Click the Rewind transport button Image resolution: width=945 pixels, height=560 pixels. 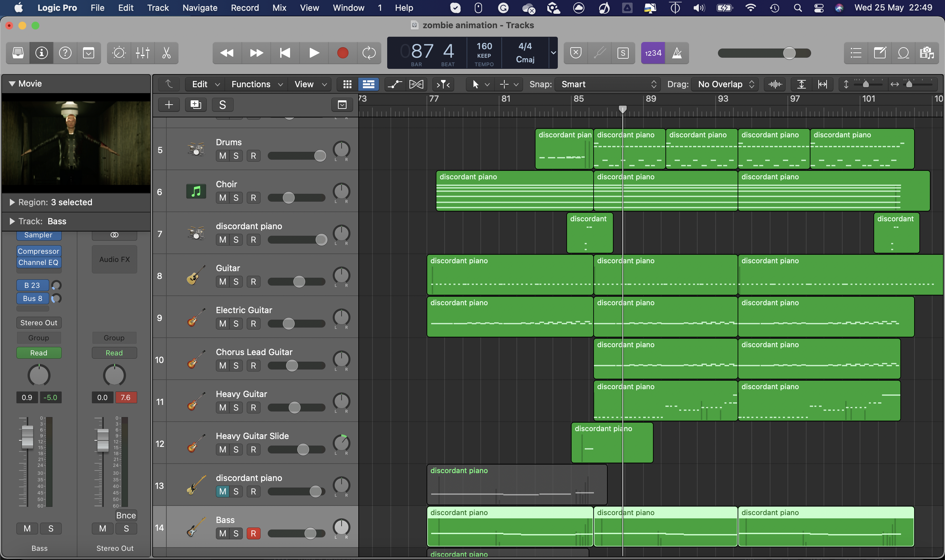coord(227,53)
